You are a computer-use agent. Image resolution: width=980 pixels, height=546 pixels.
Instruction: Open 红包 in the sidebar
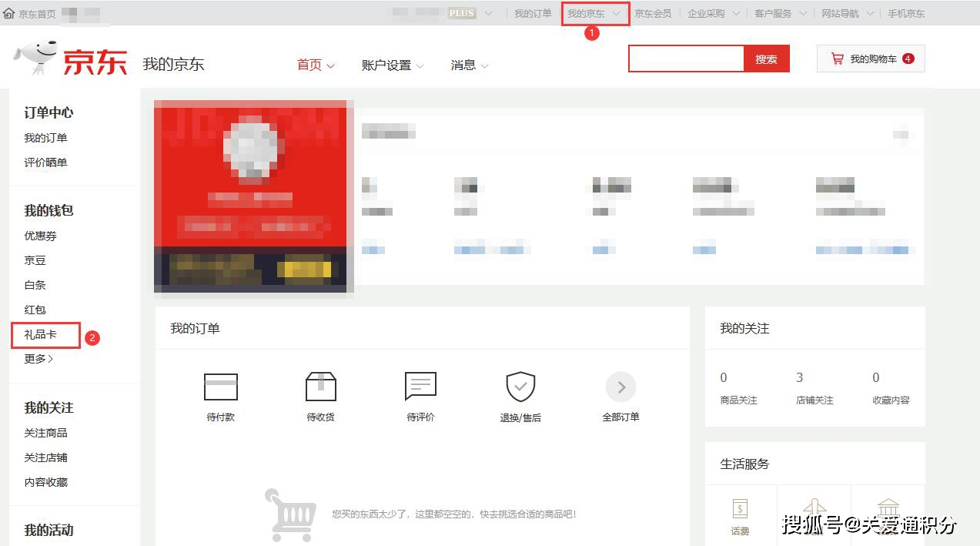click(x=35, y=310)
